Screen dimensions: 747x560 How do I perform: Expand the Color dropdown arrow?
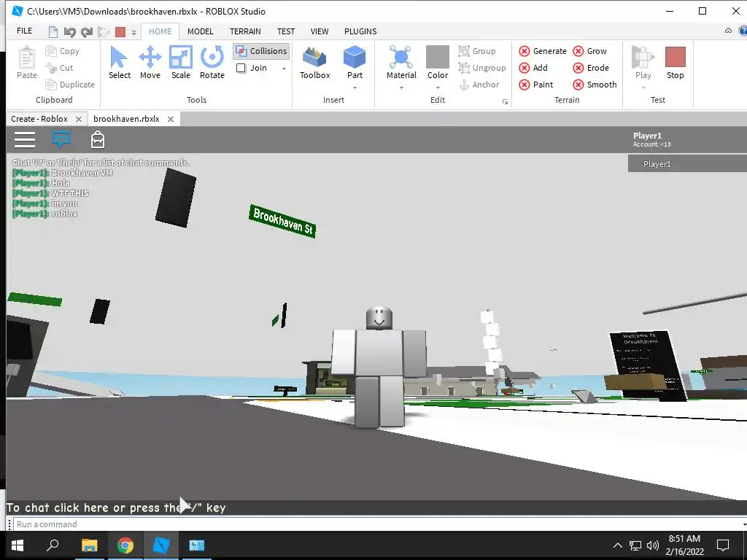coord(438,88)
